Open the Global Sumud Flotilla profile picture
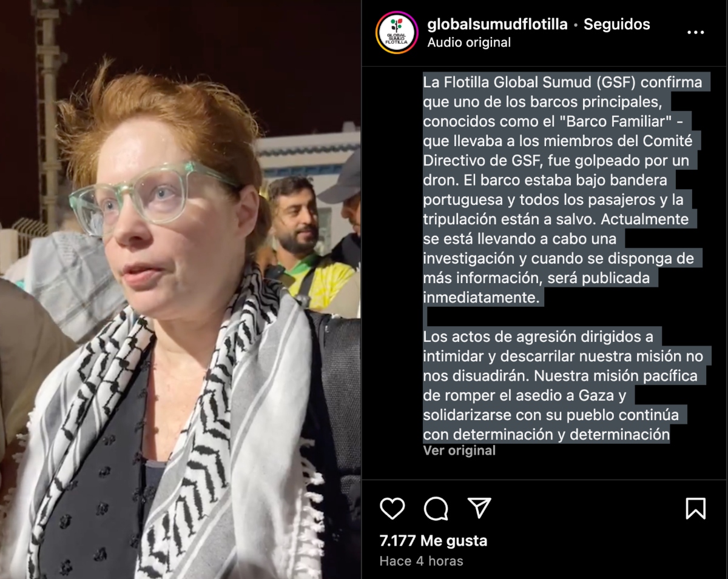This screenshot has width=728, height=579. 397,33
